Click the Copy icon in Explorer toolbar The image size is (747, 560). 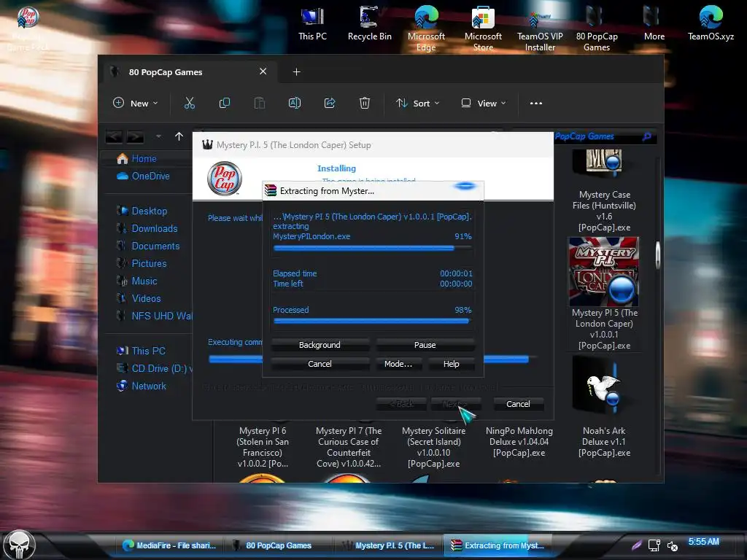[225, 103]
